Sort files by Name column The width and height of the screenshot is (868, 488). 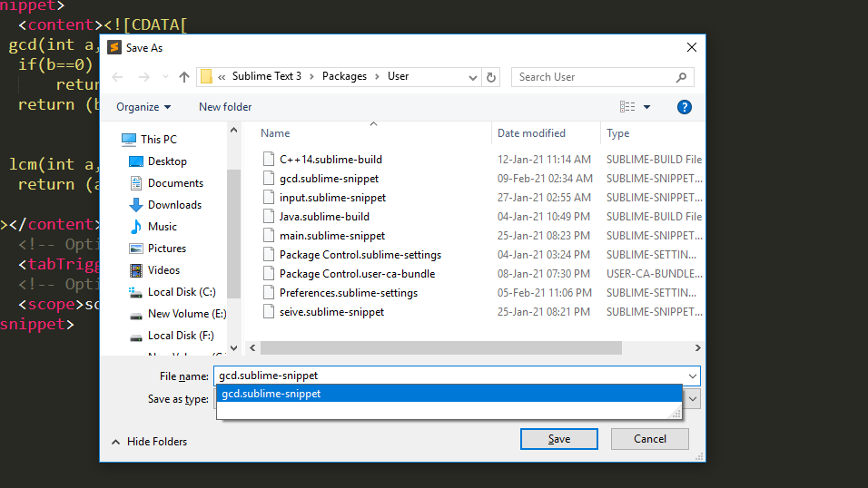click(275, 133)
